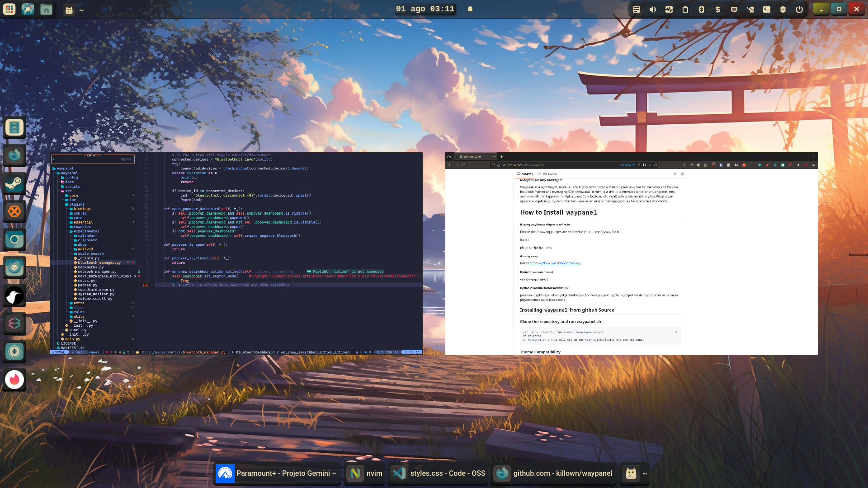Select network_manager.py in the Explorer tree
Screen dimensions: 868x488
coord(96,272)
